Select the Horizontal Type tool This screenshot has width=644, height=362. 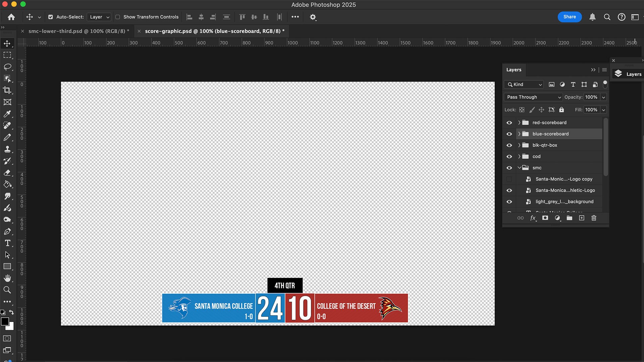7,243
